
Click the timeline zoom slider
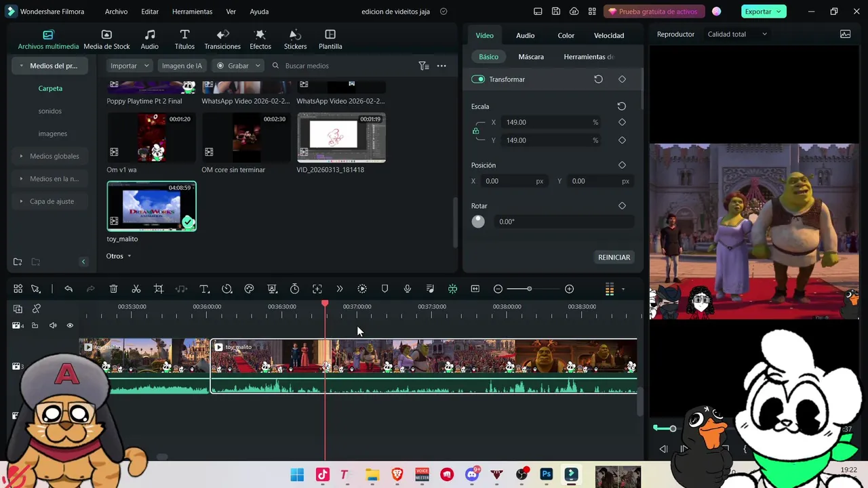point(529,289)
